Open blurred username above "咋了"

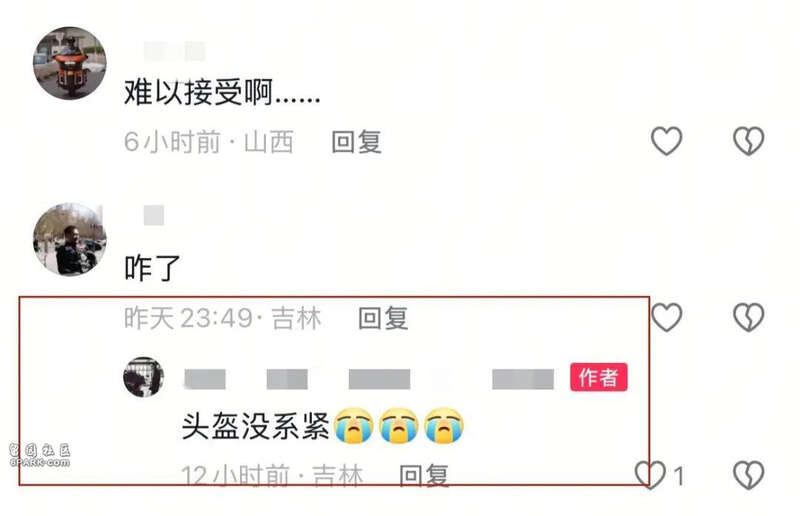pyautogui.click(x=154, y=215)
